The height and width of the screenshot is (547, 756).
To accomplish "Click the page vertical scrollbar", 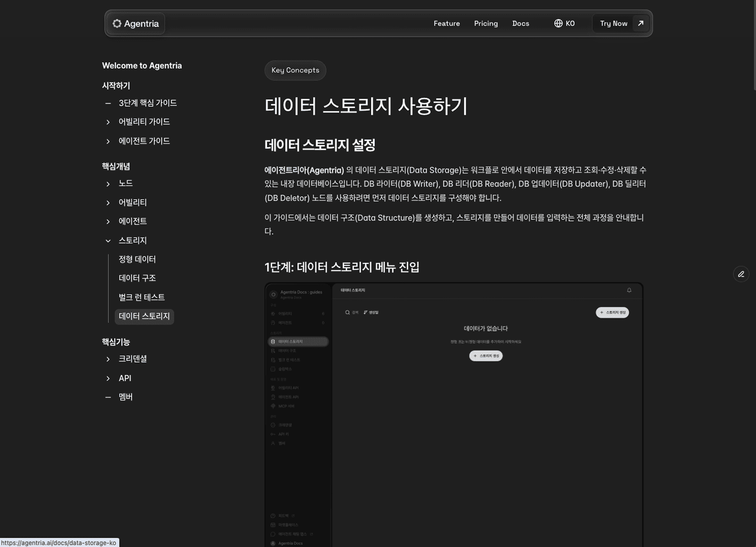I will coord(754,47).
